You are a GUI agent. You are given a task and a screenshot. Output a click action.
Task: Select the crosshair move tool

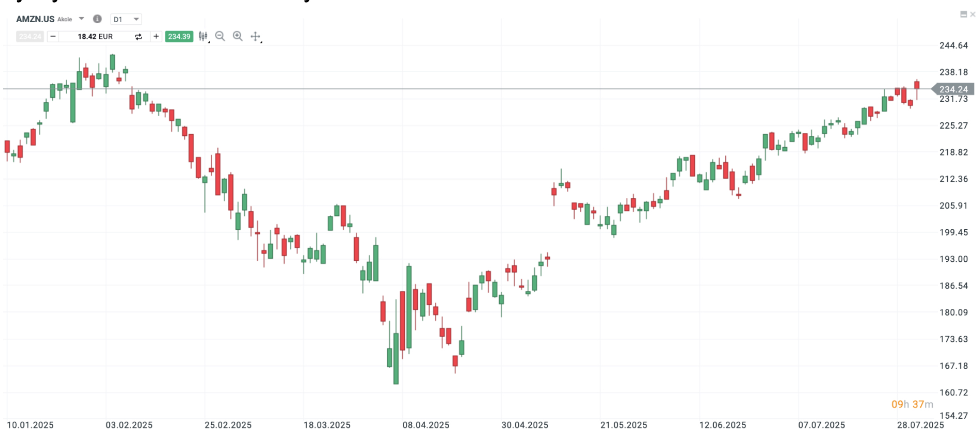pos(255,37)
